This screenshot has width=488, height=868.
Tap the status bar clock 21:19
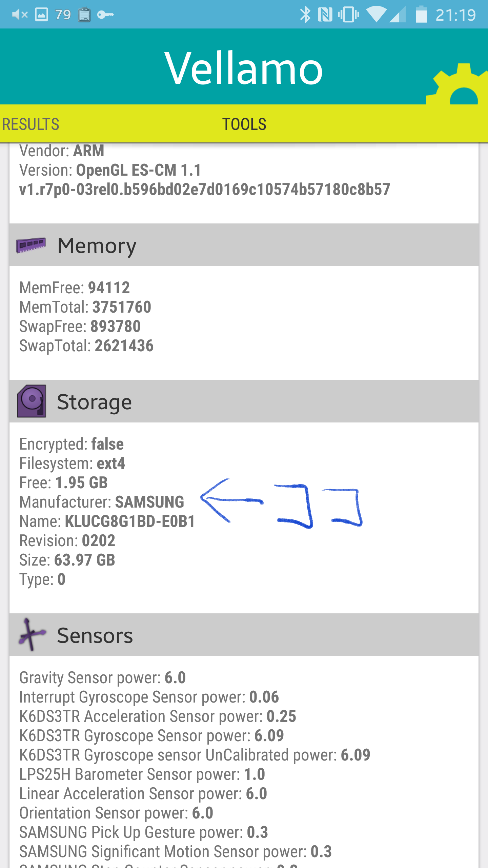click(x=455, y=15)
